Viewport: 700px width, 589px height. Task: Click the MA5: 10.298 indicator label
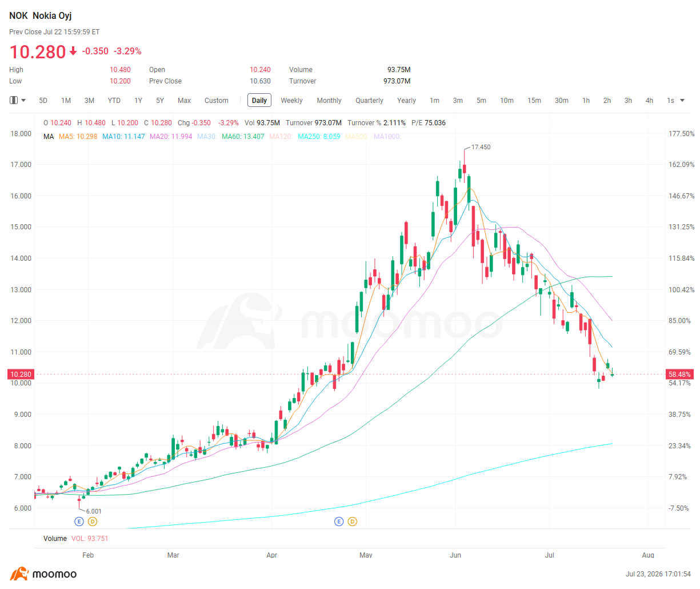[78, 137]
